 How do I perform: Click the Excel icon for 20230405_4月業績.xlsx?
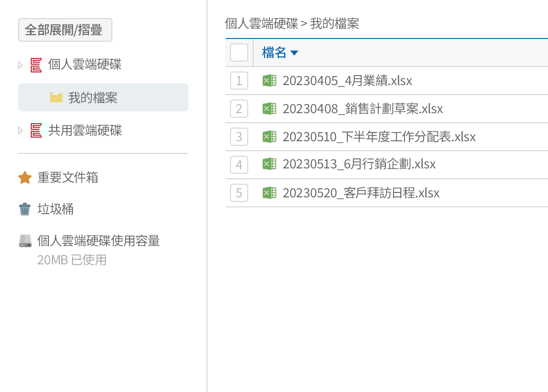269,81
